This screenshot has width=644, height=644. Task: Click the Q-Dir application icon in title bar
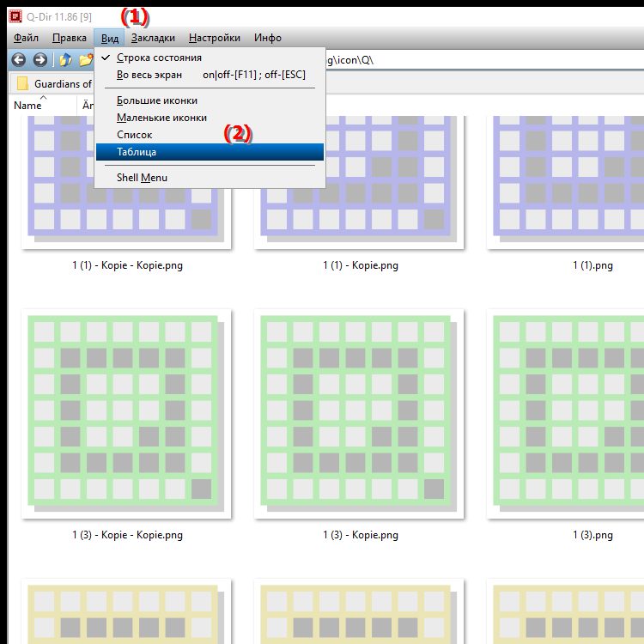tap(15, 16)
